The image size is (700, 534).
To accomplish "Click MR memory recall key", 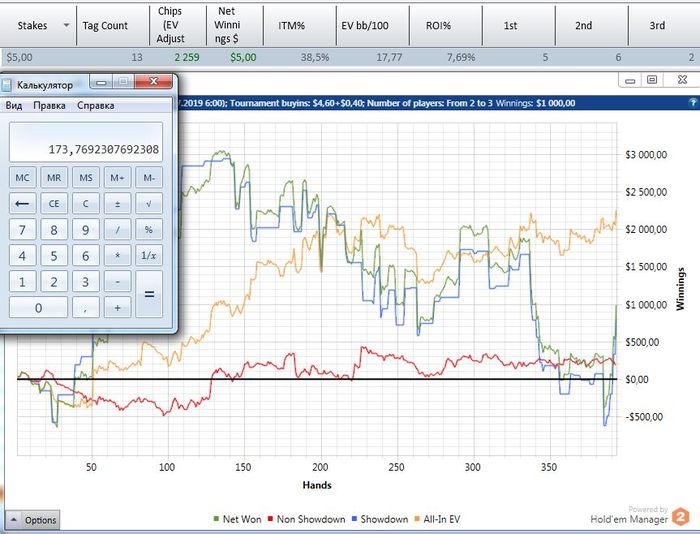I will click(54, 178).
